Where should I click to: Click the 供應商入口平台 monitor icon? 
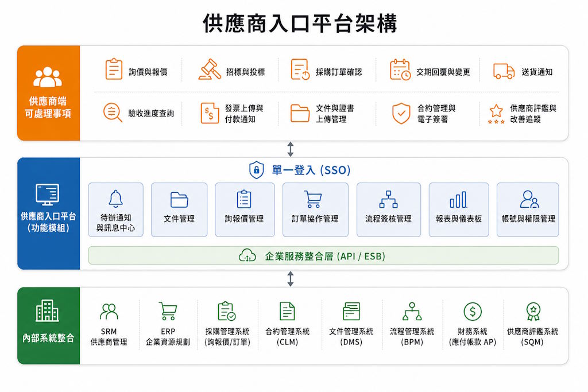pos(47,195)
